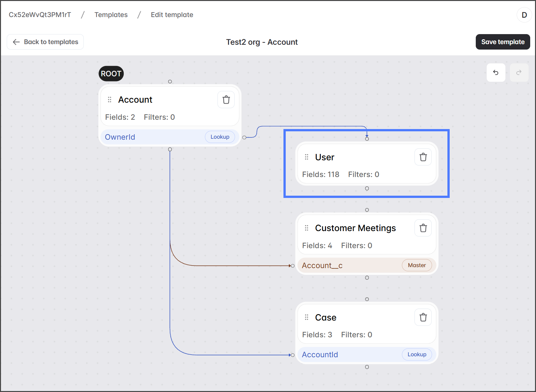Click the undo arrow button
536x392 pixels.
point(496,73)
